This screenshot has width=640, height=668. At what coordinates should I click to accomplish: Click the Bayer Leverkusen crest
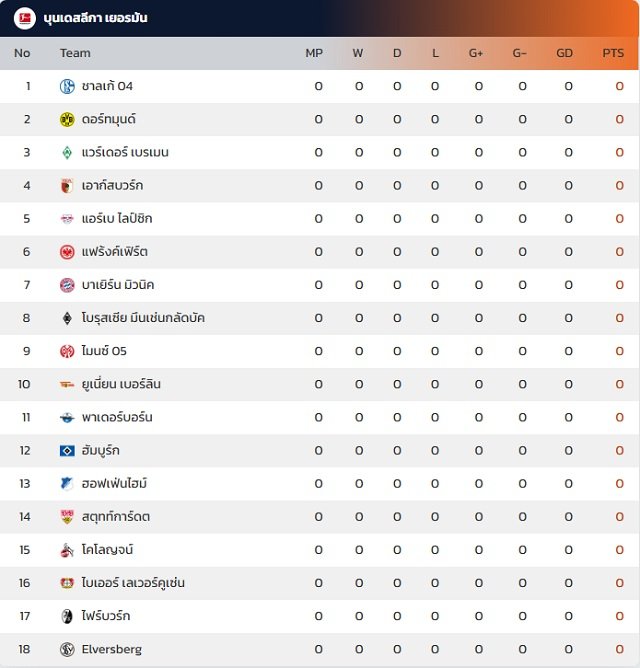tap(67, 583)
